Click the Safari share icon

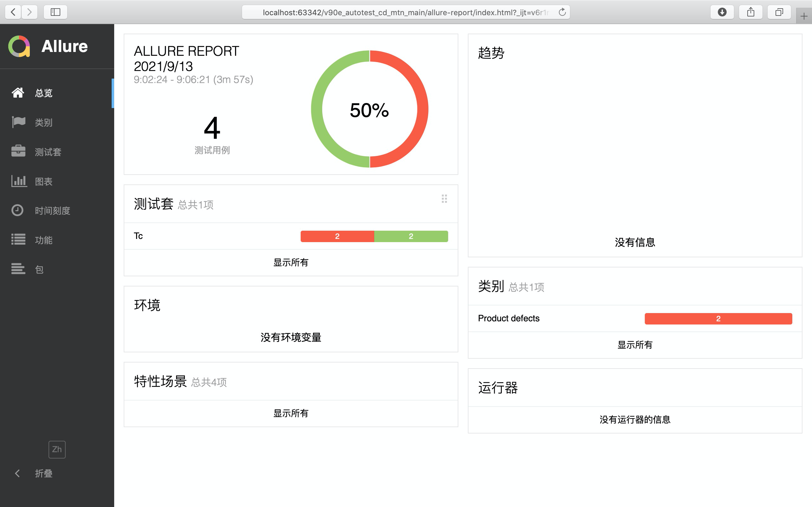[750, 12]
